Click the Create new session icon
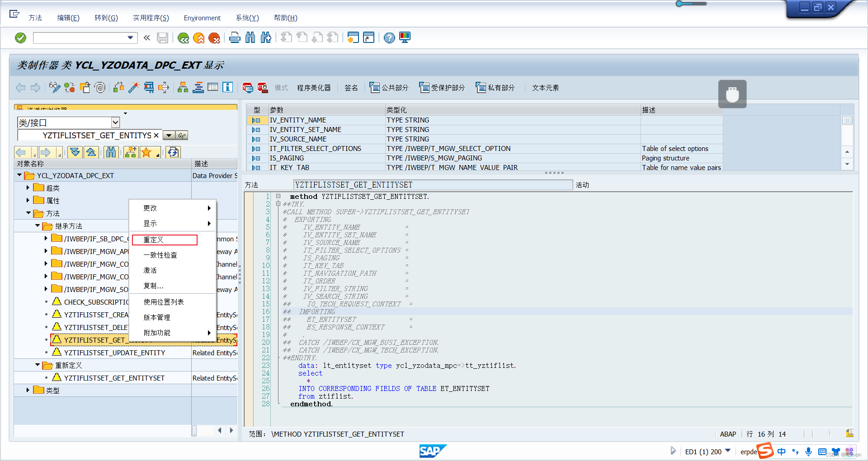 (353, 38)
